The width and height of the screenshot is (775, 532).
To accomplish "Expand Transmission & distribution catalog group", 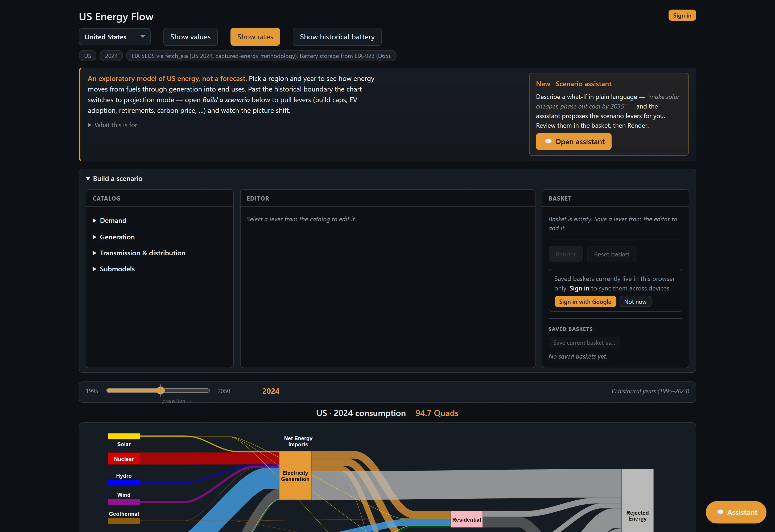I will coord(139,253).
